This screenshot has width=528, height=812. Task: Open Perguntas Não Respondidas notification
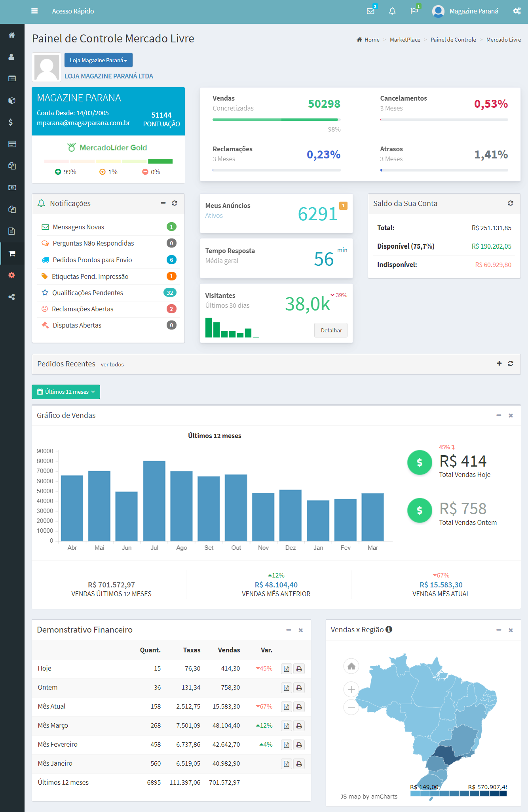[108, 243]
